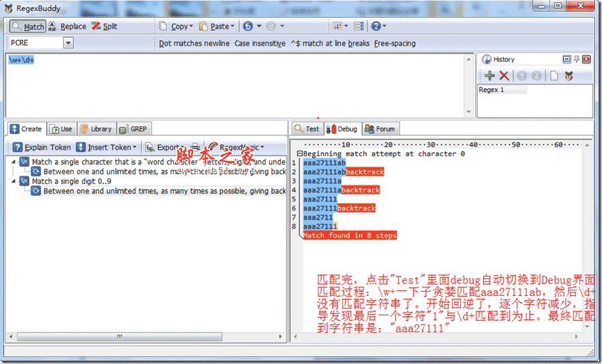Click debug step 8 aaa27111 line

(x=320, y=226)
